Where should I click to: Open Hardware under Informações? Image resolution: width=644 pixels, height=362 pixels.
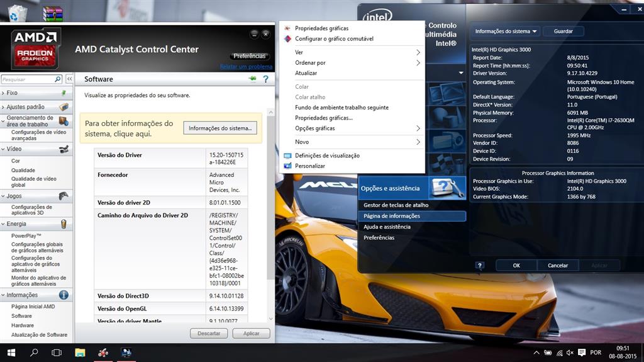pos(22,325)
